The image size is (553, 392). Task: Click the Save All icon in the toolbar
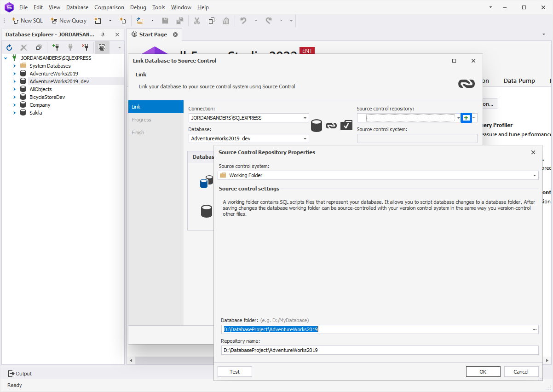[179, 21]
